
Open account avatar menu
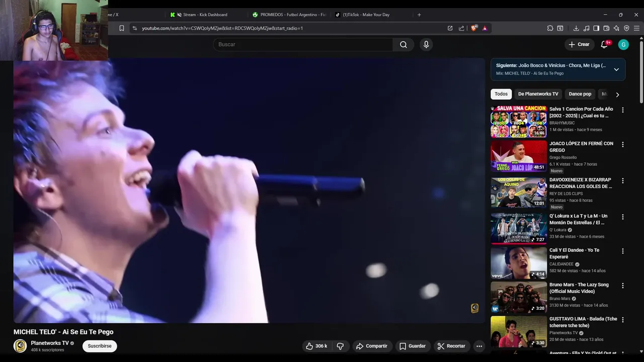coord(623,44)
